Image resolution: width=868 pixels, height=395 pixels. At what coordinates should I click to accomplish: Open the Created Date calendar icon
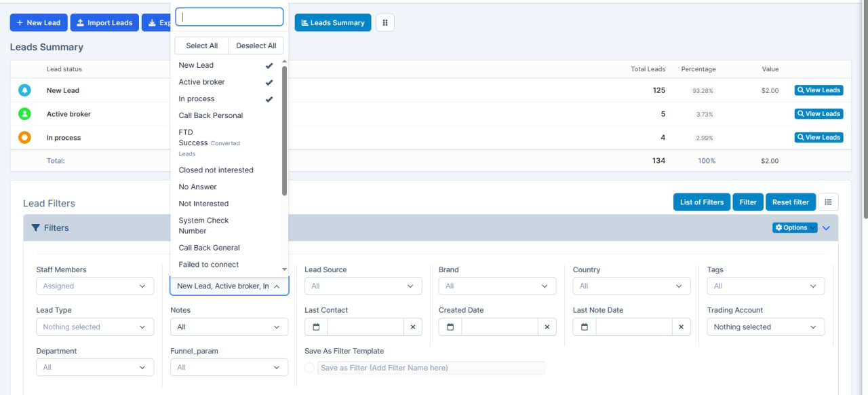(x=450, y=327)
